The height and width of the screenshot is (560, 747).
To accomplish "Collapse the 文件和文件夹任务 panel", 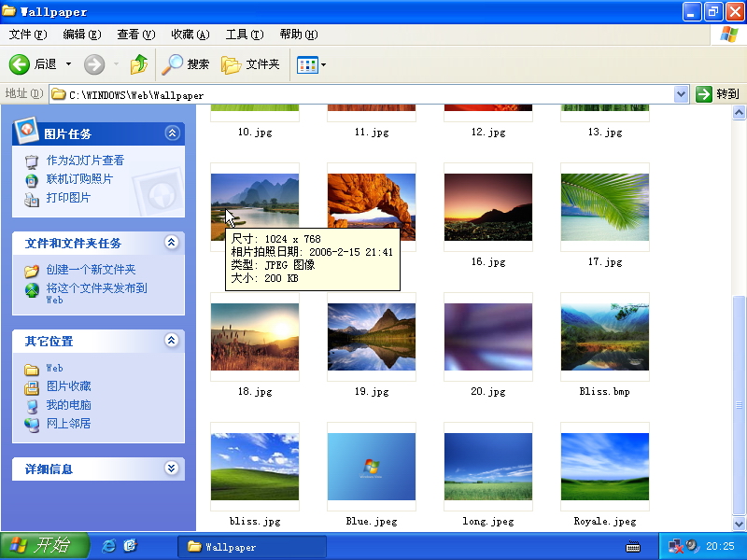I will (x=172, y=243).
